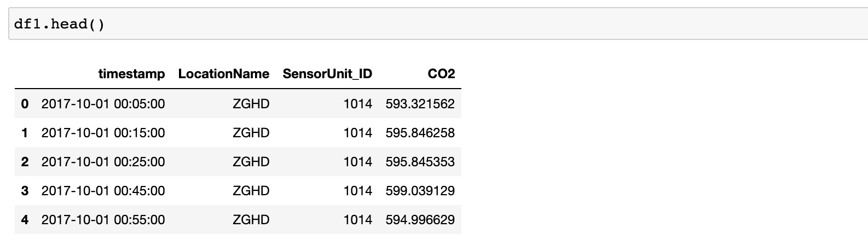Click the df1.head() code input cell

click(438, 24)
